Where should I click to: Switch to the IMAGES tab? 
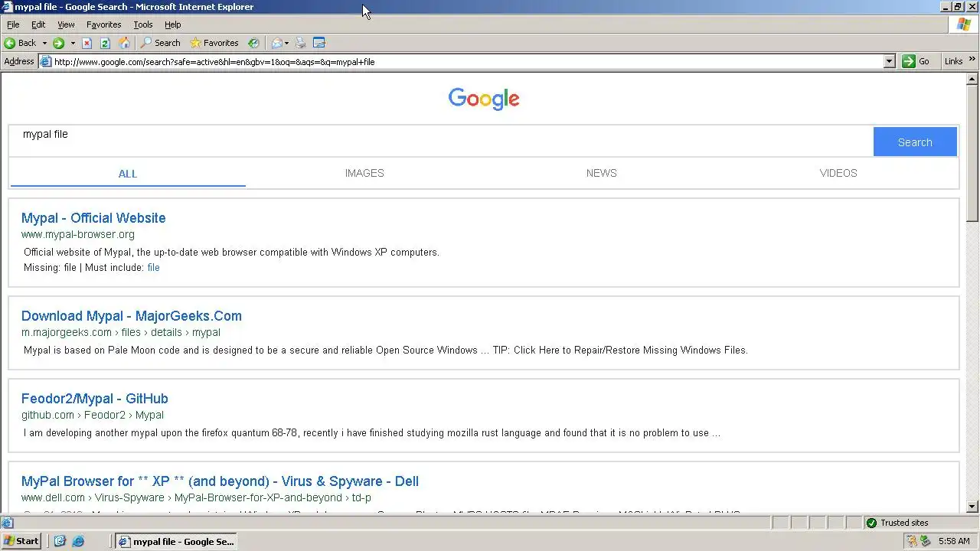tap(364, 174)
